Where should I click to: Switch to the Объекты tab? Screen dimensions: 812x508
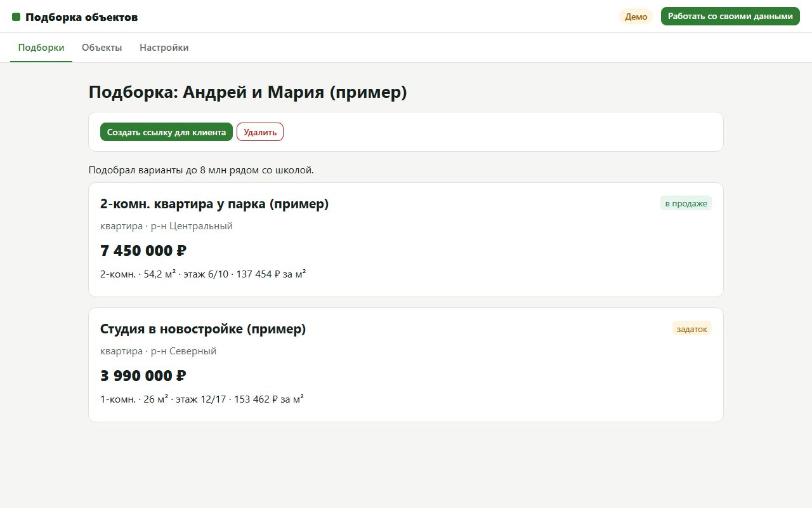tap(102, 48)
